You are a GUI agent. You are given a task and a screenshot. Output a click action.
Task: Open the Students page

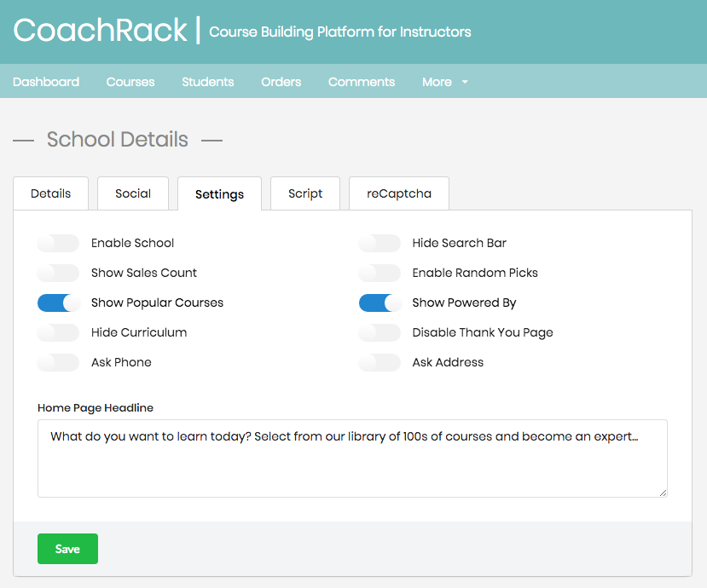pyautogui.click(x=207, y=82)
